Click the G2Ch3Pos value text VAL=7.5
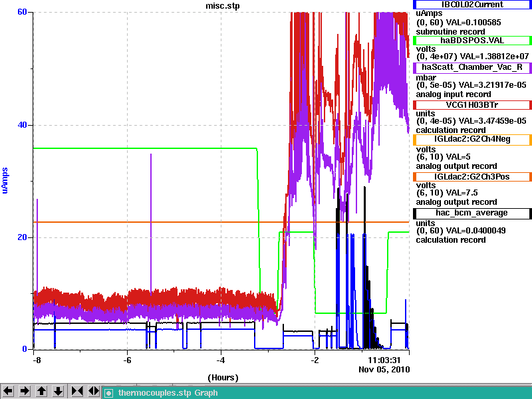 pos(462,193)
